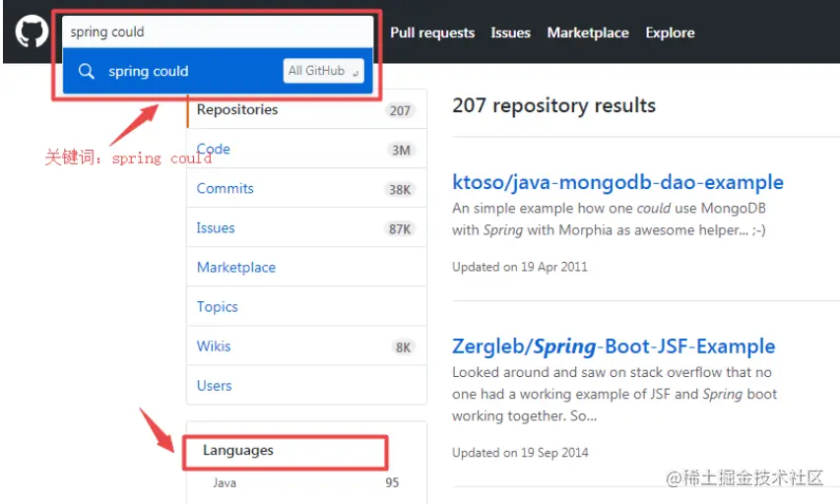Open ktoso/java-mongodb-dao-example repository
Screen dimensions: 840x504
click(x=617, y=182)
